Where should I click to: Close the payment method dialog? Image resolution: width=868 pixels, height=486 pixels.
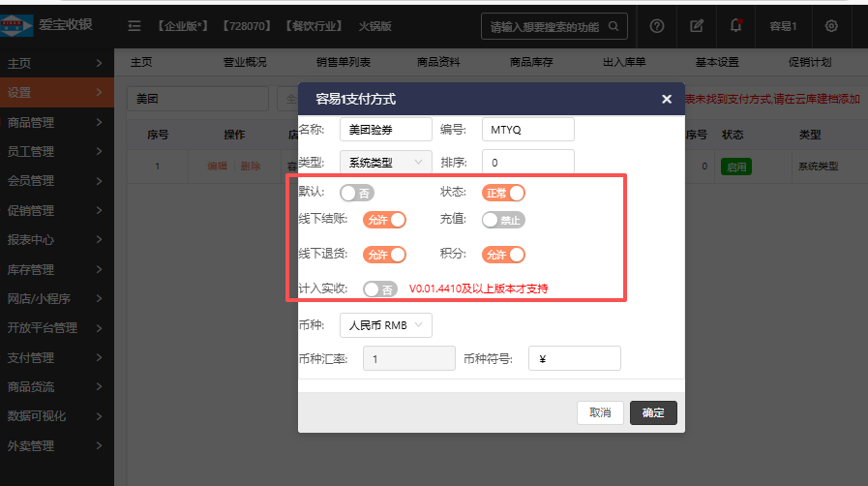click(x=666, y=99)
